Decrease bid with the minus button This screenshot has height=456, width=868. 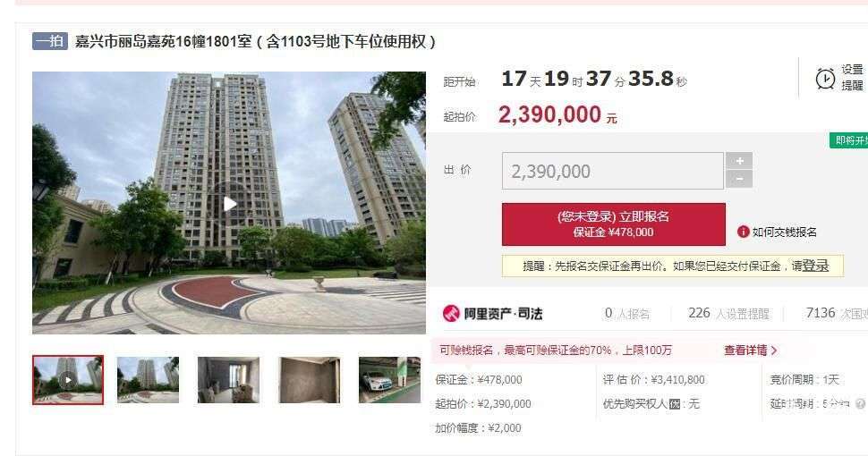coord(739,180)
